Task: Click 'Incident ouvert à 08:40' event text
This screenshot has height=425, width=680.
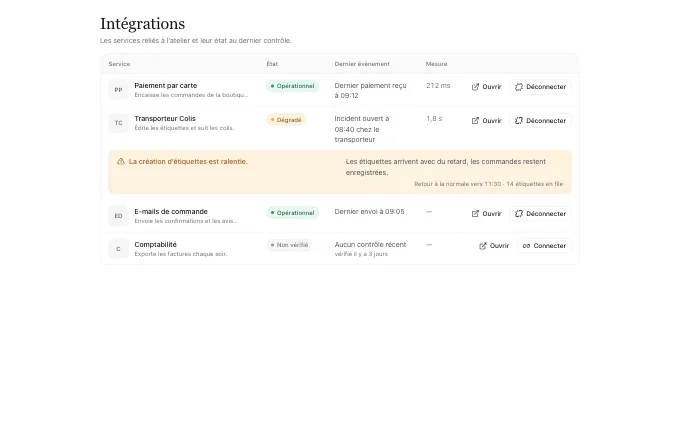Action: 362,129
